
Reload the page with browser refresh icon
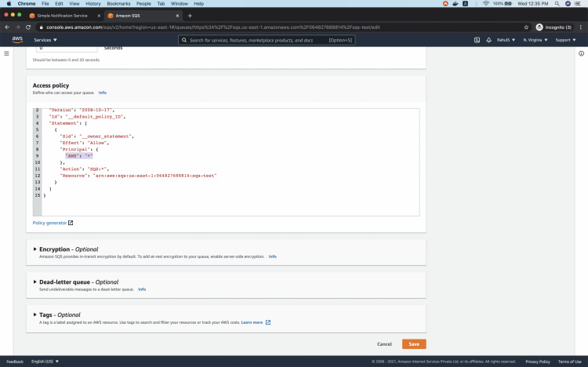pos(29,27)
